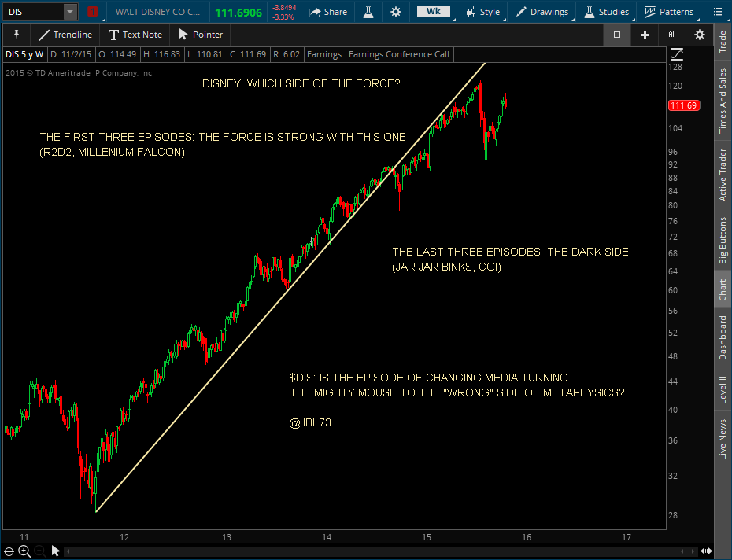Click the THE FIRST THREE EPISODES note
Screen dimensions: 732x560
223,144
